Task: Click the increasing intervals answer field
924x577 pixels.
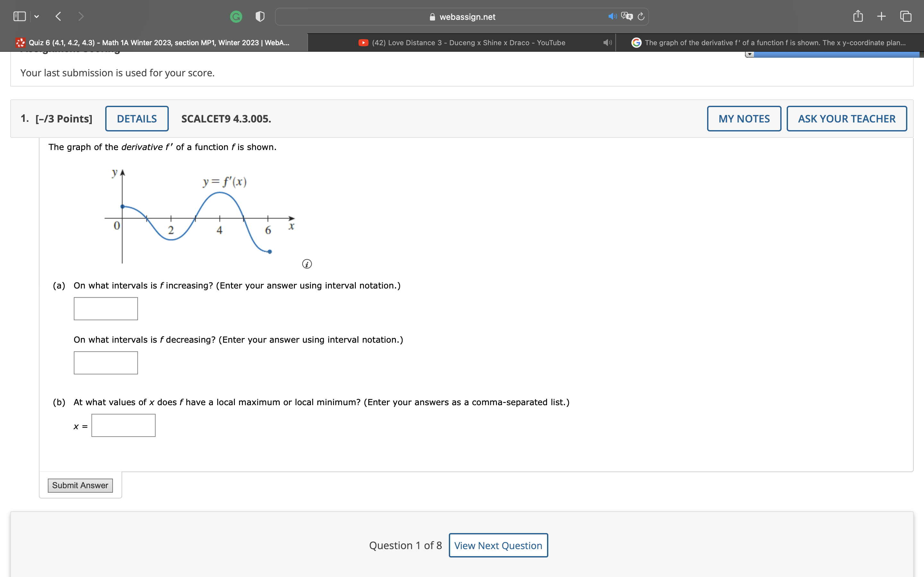Action: (x=105, y=308)
